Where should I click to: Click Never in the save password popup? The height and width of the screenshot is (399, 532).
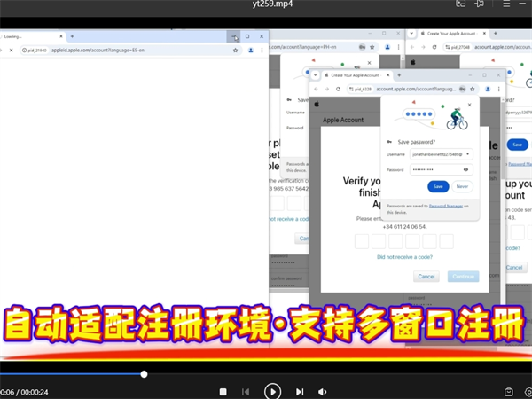tap(462, 187)
